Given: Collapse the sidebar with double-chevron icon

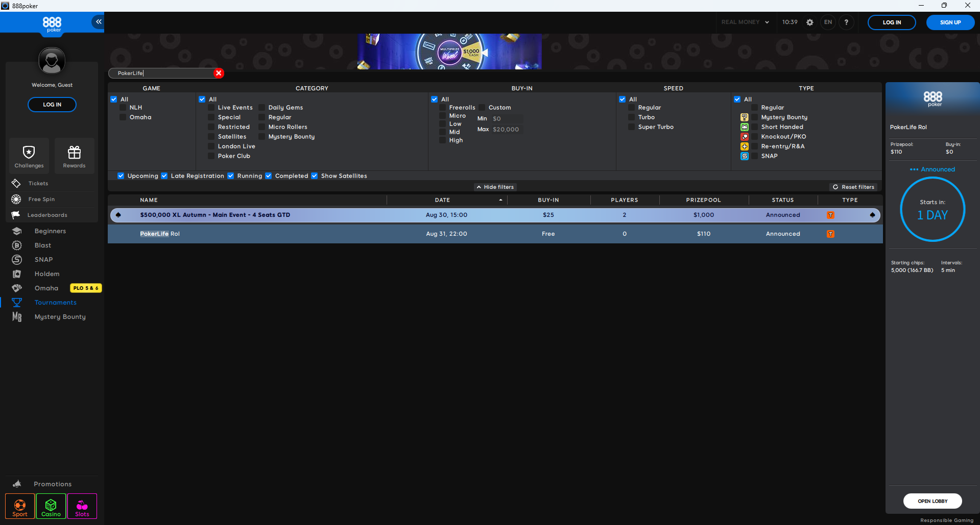Looking at the screenshot, I should (x=98, y=22).
